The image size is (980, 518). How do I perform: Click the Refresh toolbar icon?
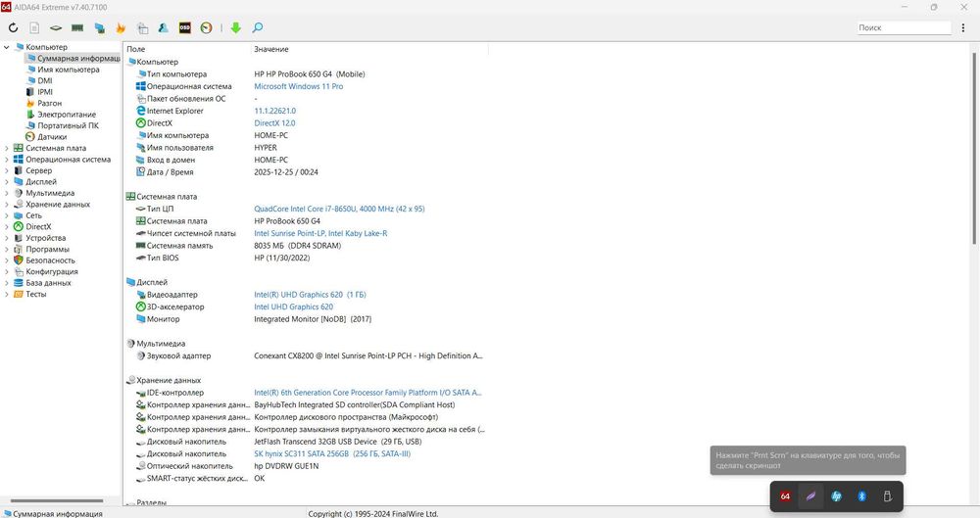tap(13, 27)
